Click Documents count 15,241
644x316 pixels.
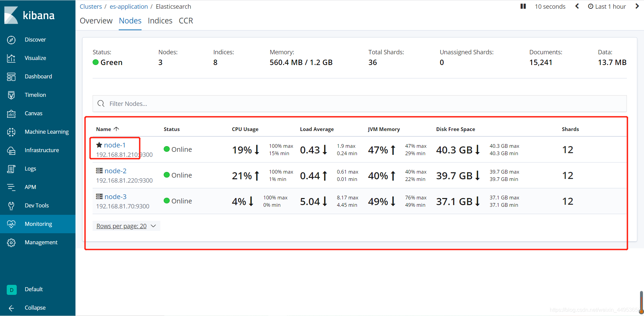(541, 62)
